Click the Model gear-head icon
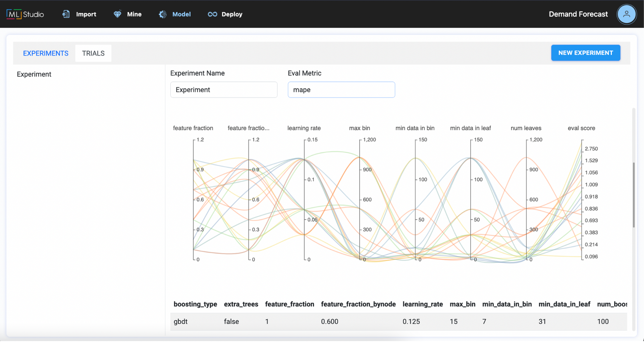 coord(163,14)
